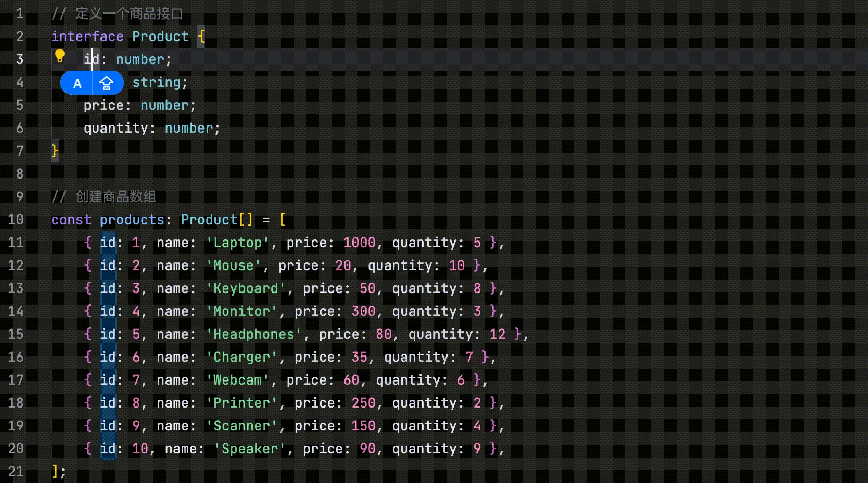Click the price value 1000
Image resolution: width=868 pixels, height=483 pixels.
tap(359, 243)
